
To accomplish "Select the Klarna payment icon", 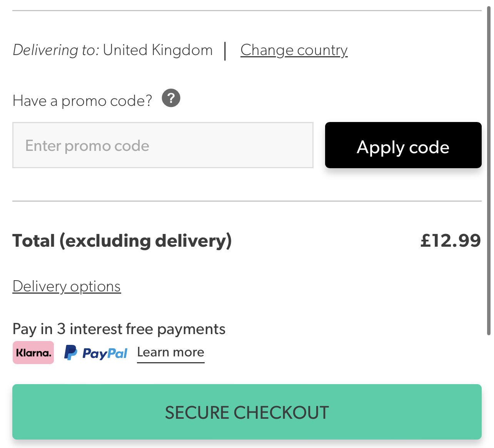I will click(33, 352).
